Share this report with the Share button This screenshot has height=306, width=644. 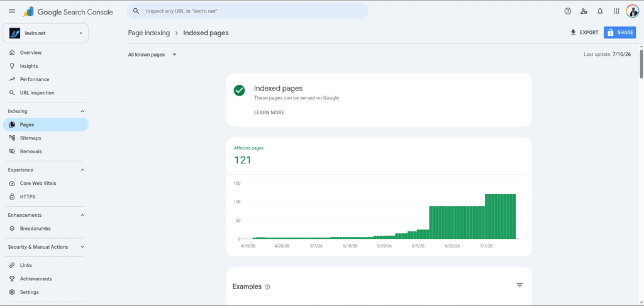pos(619,33)
